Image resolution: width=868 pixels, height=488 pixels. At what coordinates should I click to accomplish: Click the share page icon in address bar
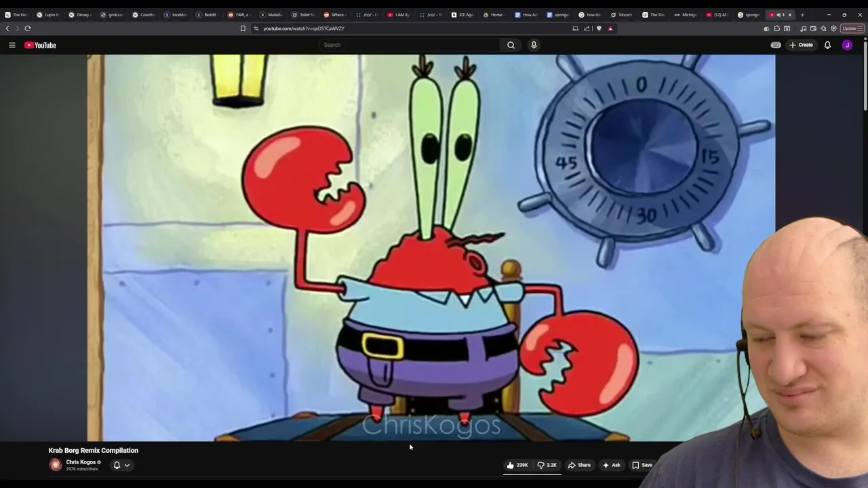[x=587, y=28]
